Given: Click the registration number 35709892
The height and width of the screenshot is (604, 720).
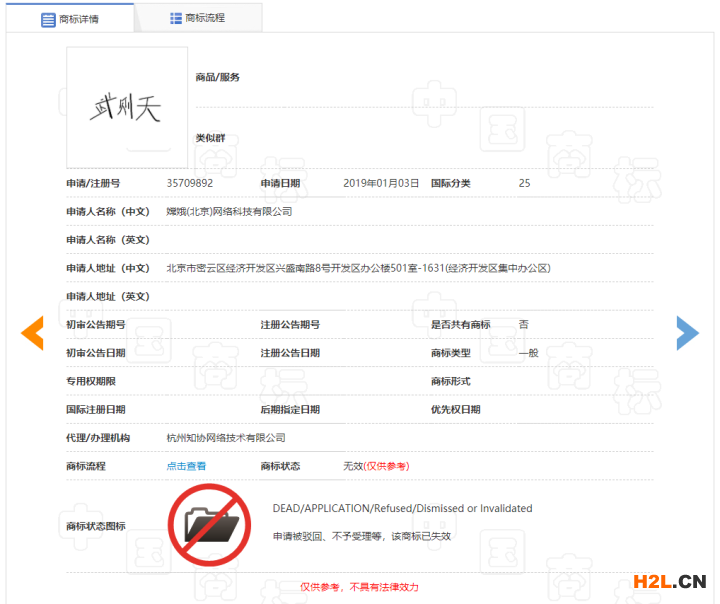Looking at the screenshot, I should (189, 184).
